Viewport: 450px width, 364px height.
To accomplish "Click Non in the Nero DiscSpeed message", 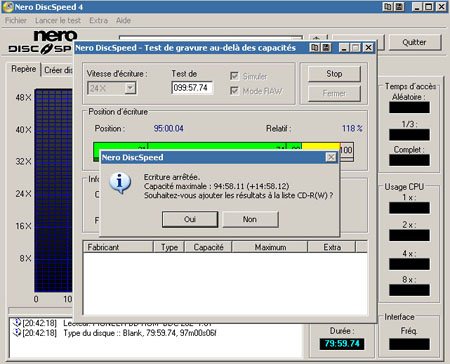I will tap(250, 219).
